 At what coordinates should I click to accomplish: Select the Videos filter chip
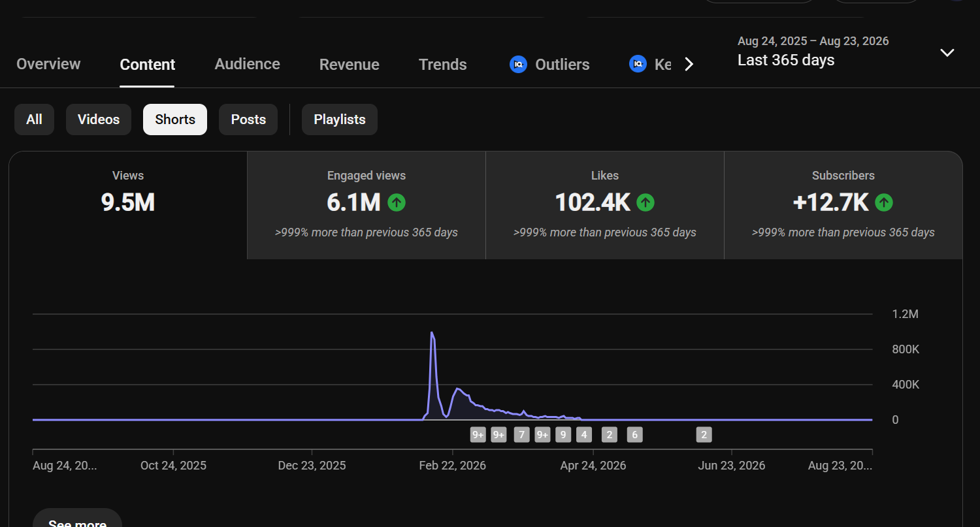pos(99,120)
